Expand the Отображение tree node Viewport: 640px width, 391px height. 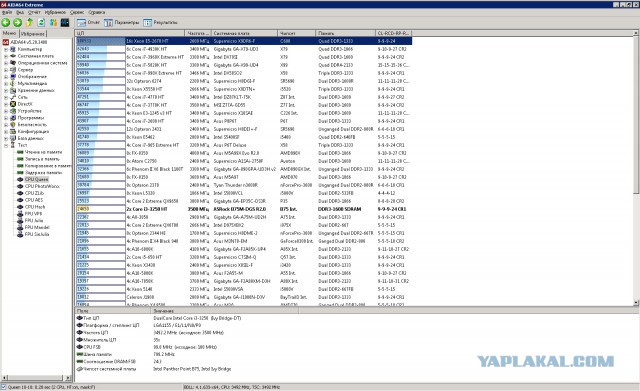(6, 77)
